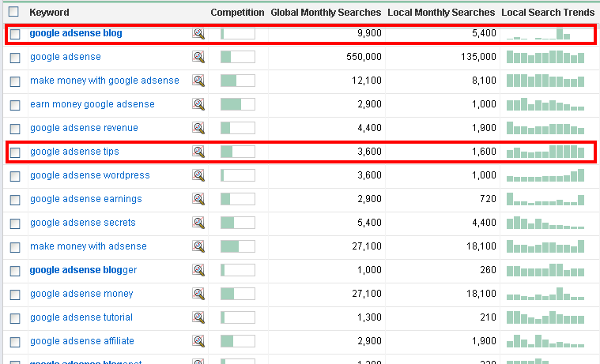Check the make money with adsense checkbox
This screenshot has width=600, height=364.
click(x=15, y=248)
